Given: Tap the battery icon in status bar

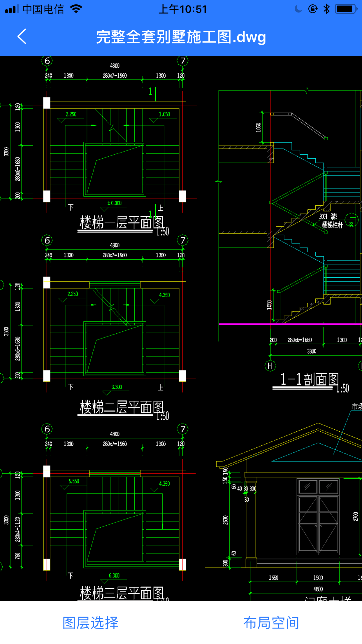Looking at the screenshot, I should pos(346,9).
